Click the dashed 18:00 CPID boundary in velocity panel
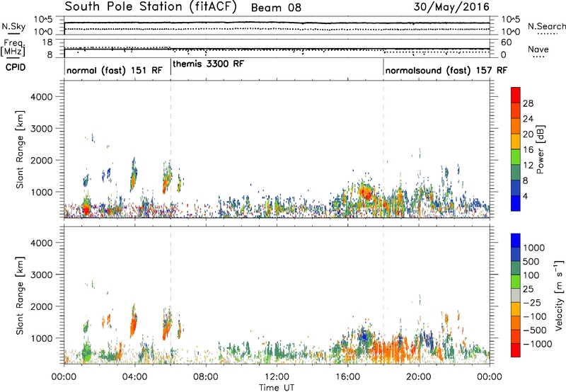Screen dimensions: 566x392 pos(383,295)
